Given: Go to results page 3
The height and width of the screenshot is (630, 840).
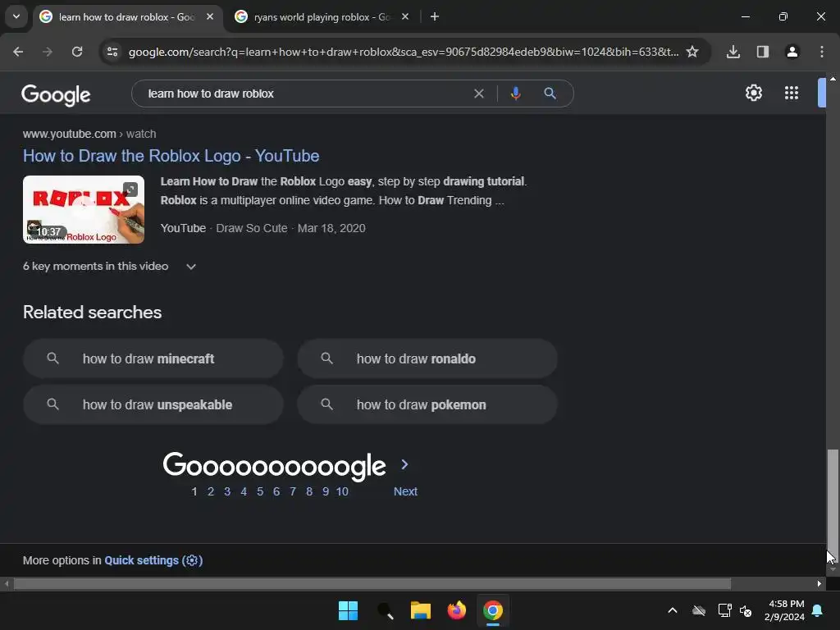Looking at the screenshot, I should (x=227, y=491).
